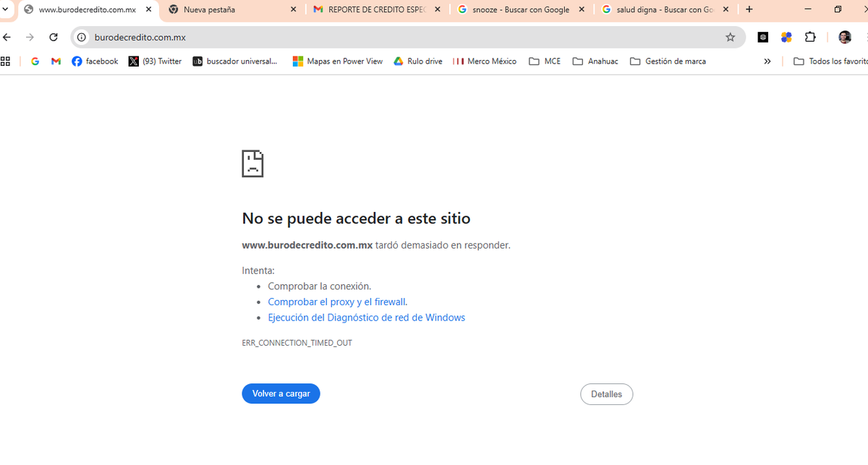Close the snooze search tab

(582, 9)
